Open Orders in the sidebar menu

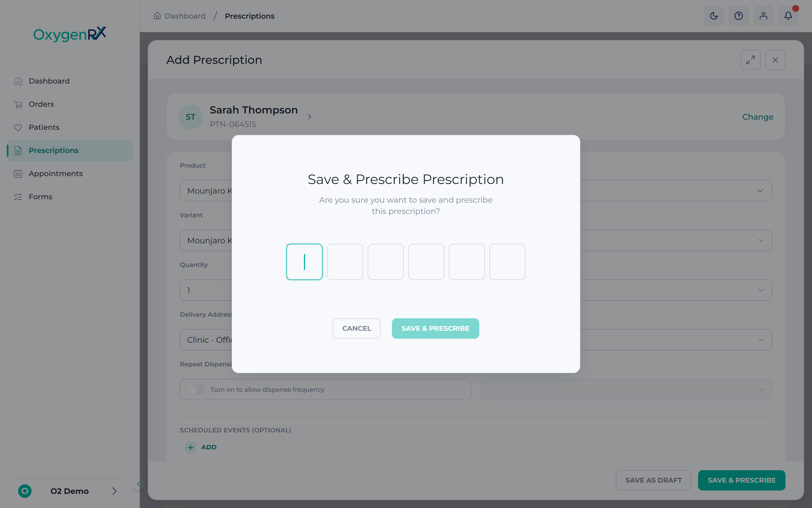pos(69,104)
